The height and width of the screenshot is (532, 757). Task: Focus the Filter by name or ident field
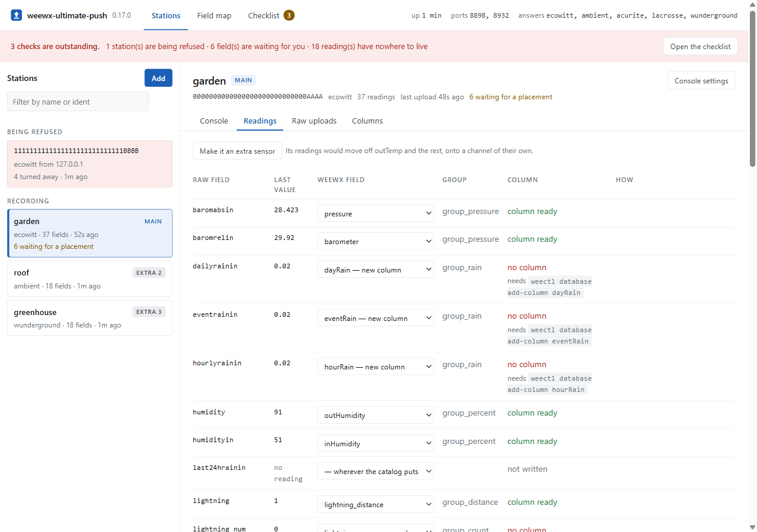point(78,102)
